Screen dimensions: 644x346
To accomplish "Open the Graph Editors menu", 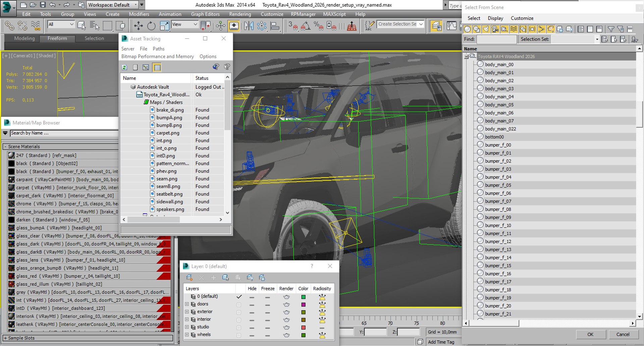I will click(205, 14).
